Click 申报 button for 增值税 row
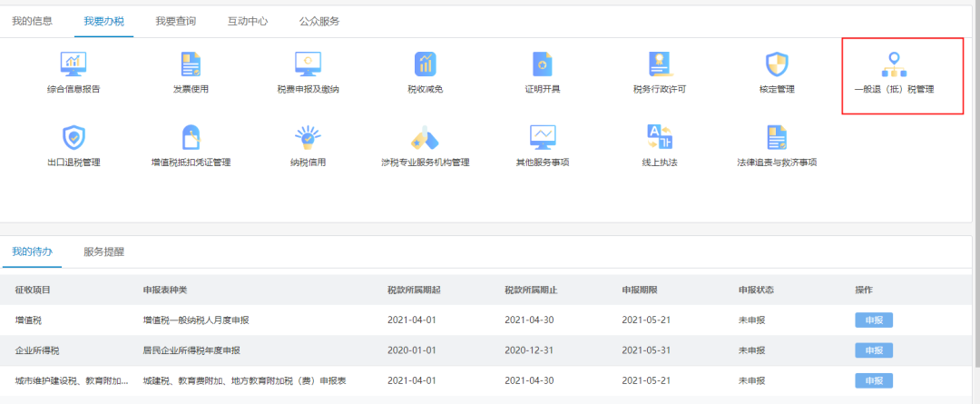This screenshot has width=980, height=404. coord(874,320)
